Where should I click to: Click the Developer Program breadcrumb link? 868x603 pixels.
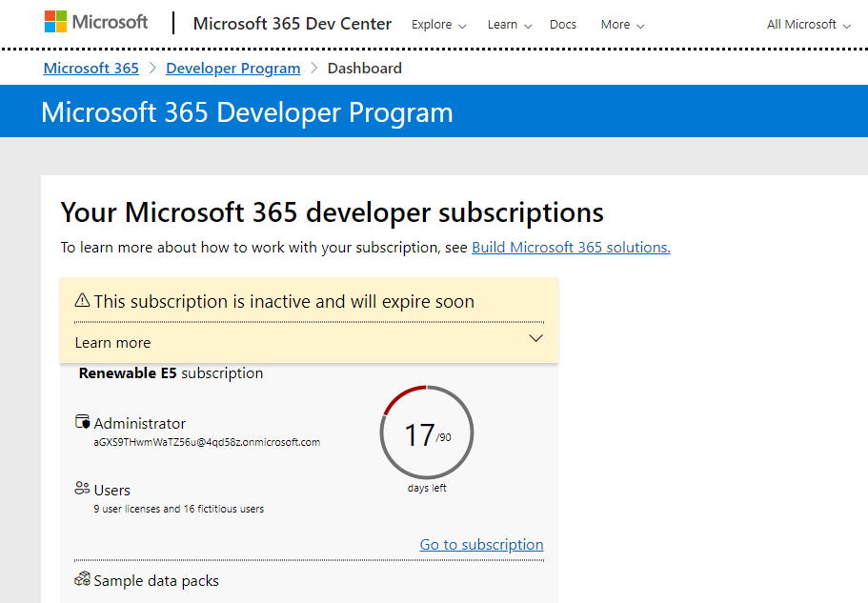pos(233,68)
